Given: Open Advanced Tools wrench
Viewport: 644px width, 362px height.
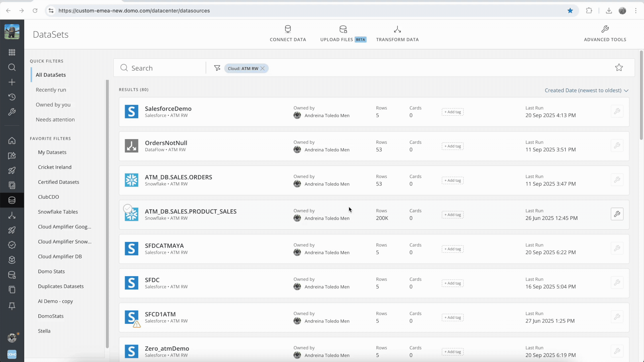Looking at the screenshot, I should click(x=605, y=34).
